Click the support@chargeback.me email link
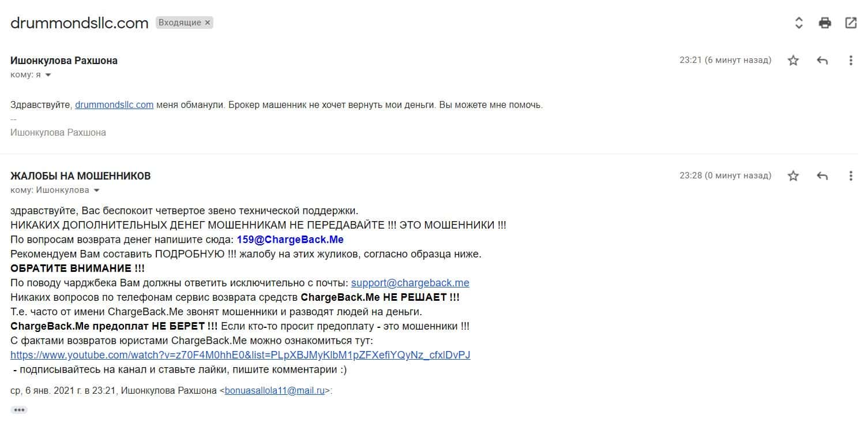Image resolution: width=868 pixels, height=422 pixels. [410, 283]
